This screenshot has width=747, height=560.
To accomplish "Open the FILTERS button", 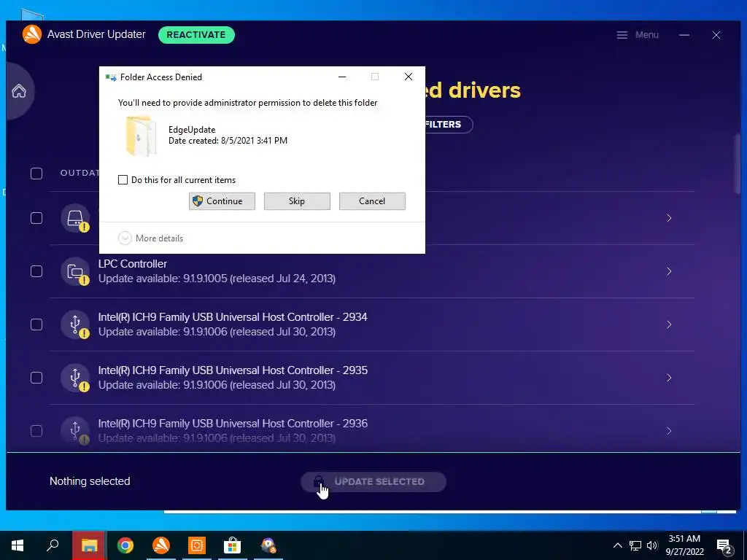I will [447, 125].
